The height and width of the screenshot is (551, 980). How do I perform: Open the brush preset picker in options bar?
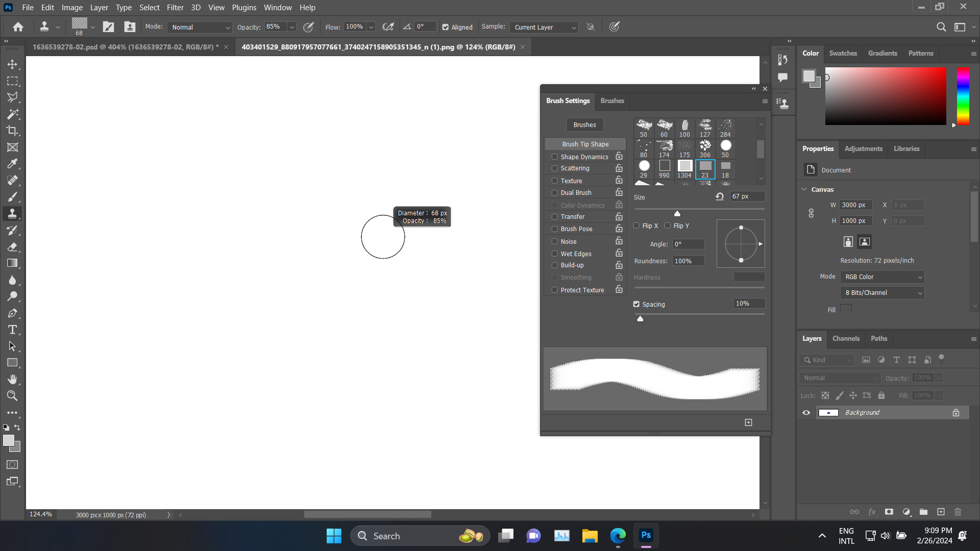pos(92,27)
